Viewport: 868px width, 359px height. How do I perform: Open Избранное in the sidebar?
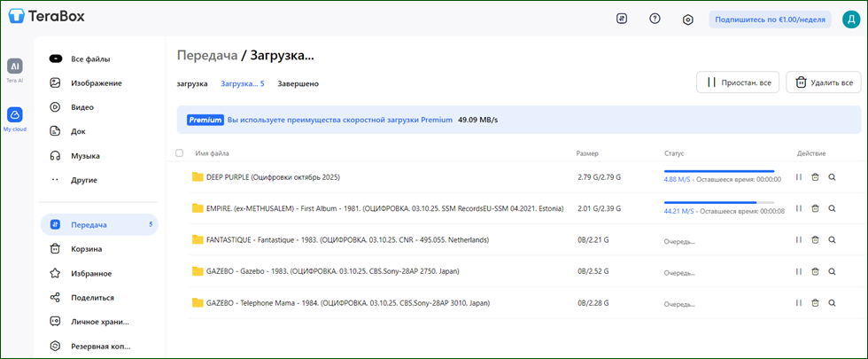pos(99,273)
